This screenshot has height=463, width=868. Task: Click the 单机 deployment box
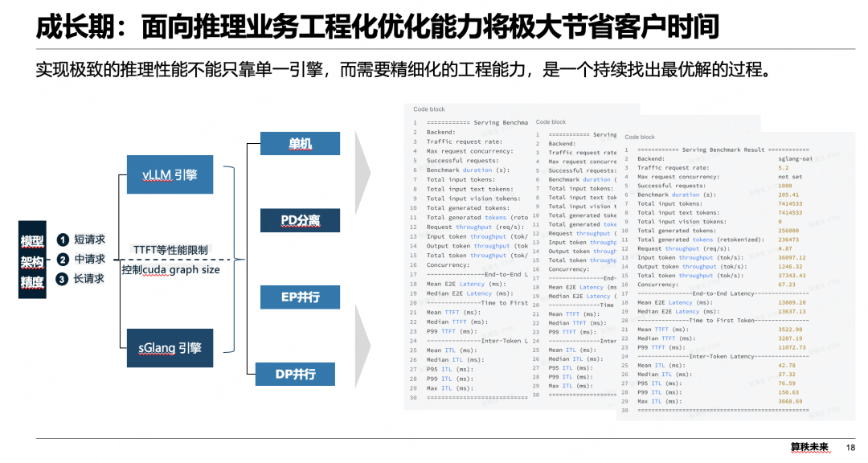tap(300, 143)
